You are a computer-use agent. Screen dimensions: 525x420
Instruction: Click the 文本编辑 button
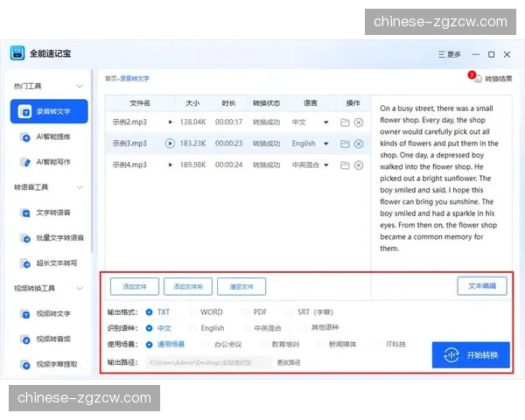482,286
